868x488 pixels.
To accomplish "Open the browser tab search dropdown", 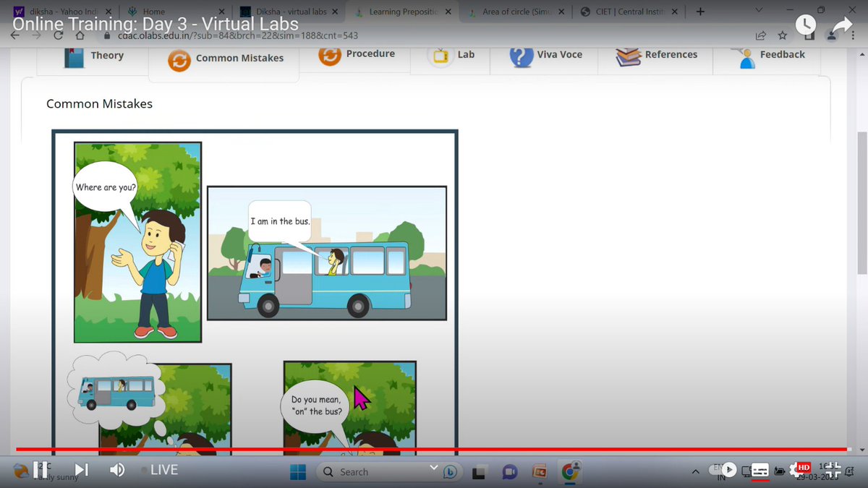I will pyautogui.click(x=758, y=11).
